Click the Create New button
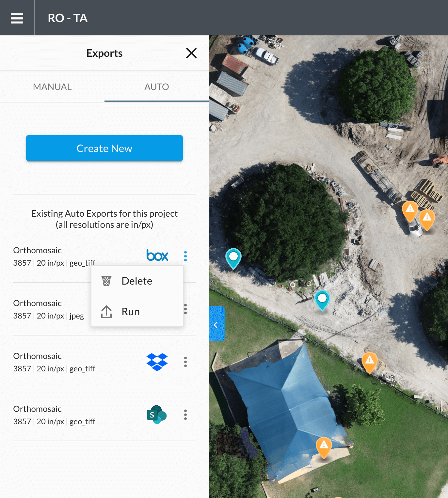Viewport: 448px width, 498px height. click(104, 148)
